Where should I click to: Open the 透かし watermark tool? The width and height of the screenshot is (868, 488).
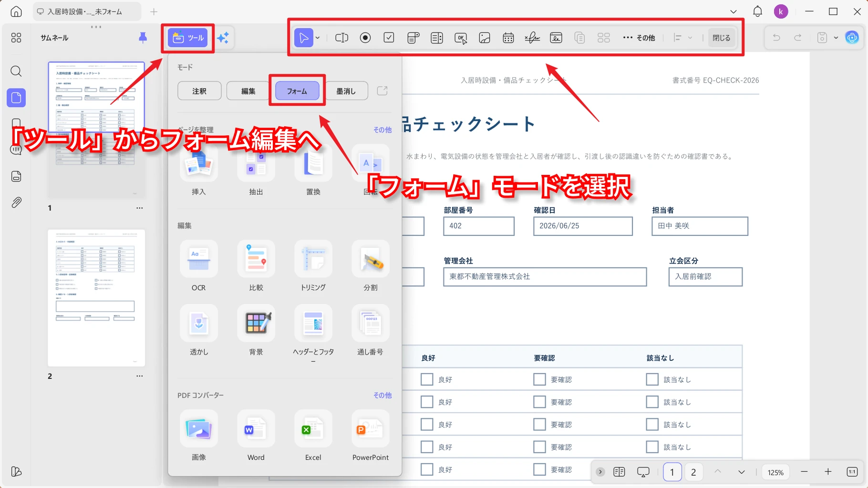pyautogui.click(x=199, y=330)
